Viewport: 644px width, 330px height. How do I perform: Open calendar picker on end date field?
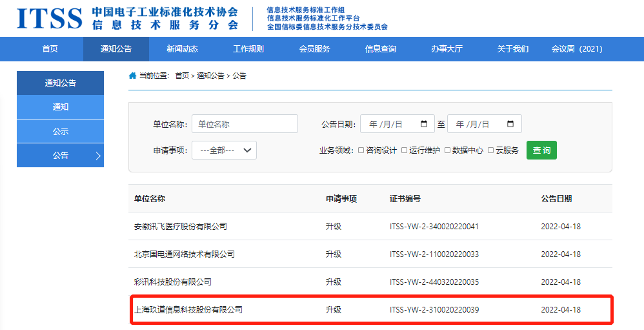(x=510, y=124)
